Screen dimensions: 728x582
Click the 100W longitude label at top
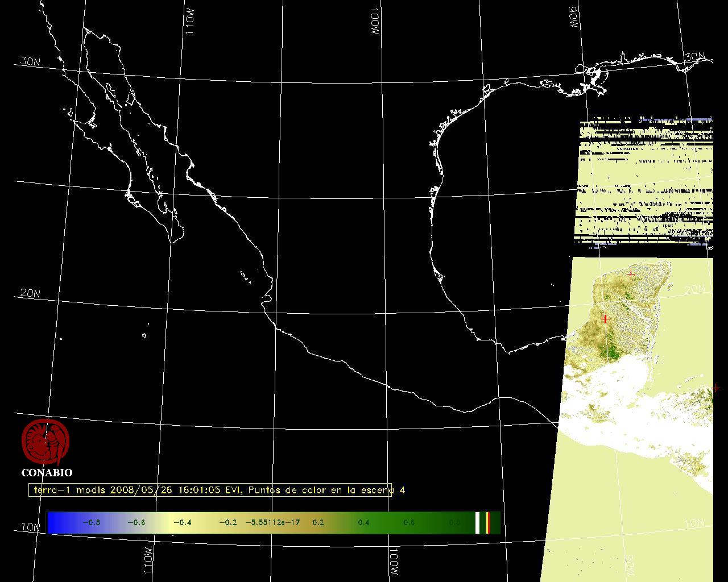coord(374,23)
